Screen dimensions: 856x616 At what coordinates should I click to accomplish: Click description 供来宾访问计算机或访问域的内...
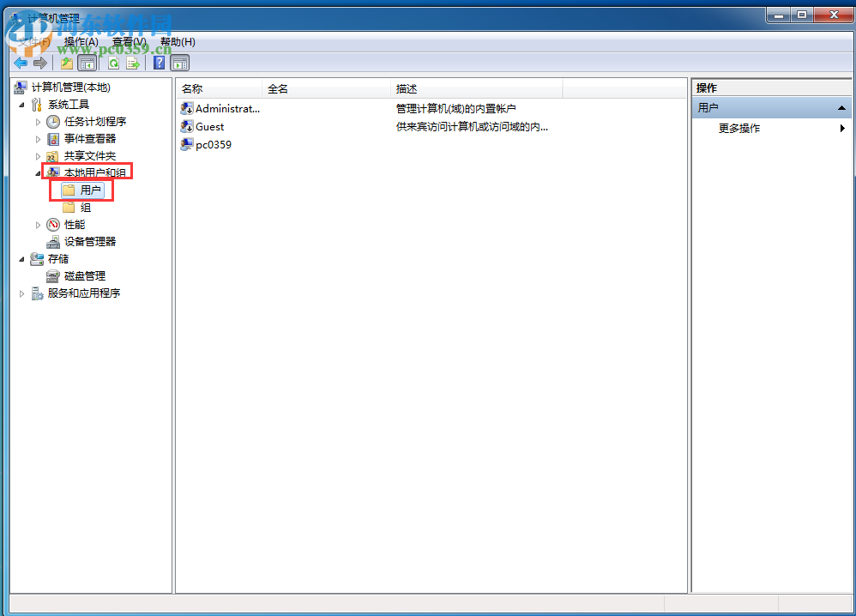[472, 127]
